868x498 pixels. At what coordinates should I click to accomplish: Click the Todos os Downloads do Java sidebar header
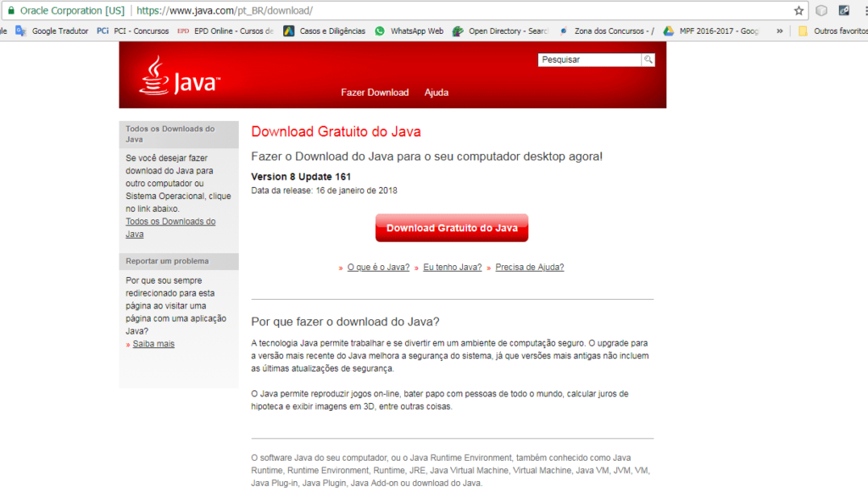[x=179, y=135]
